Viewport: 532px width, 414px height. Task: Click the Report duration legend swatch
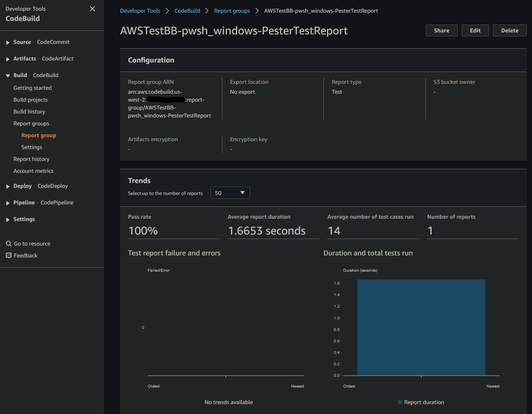pos(400,402)
